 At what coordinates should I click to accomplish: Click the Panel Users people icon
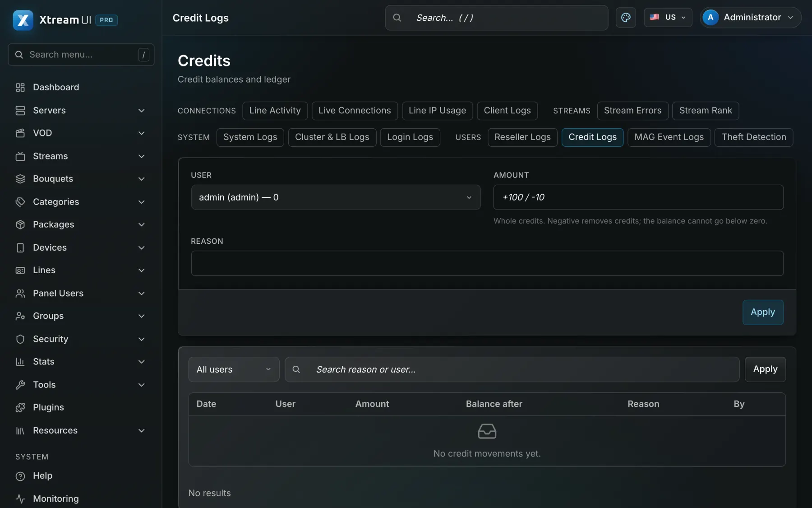tap(20, 294)
